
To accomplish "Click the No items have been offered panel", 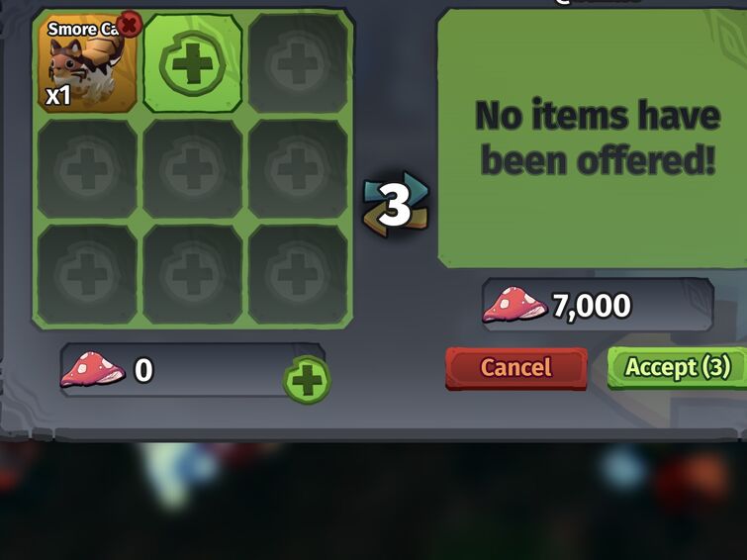I will (x=593, y=139).
